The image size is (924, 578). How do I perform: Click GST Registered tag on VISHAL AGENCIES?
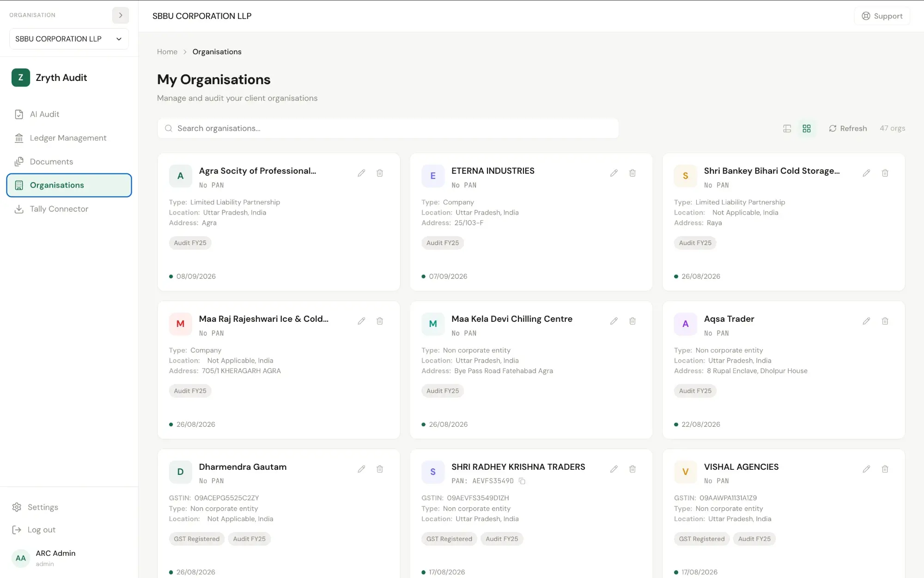[x=702, y=539]
